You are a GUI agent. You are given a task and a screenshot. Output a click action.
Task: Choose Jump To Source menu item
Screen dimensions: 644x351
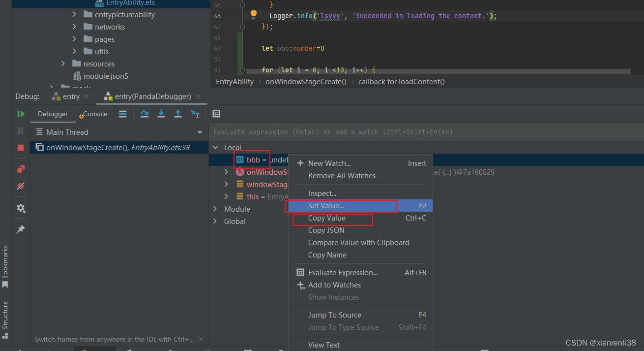360,315
